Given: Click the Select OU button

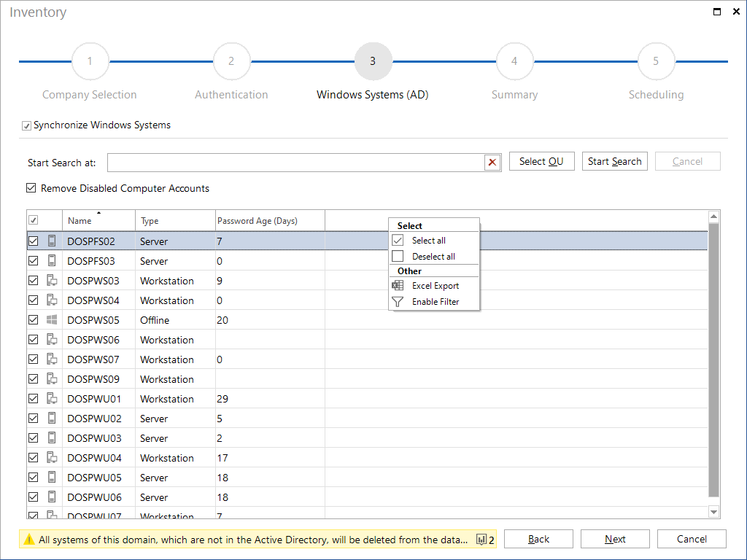Looking at the screenshot, I should click(x=542, y=161).
